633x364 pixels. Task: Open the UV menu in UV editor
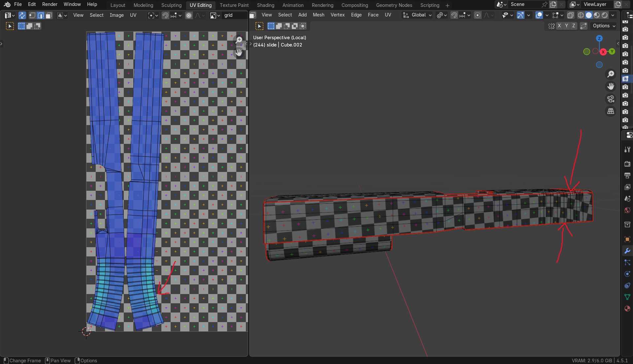click(133, 15)
